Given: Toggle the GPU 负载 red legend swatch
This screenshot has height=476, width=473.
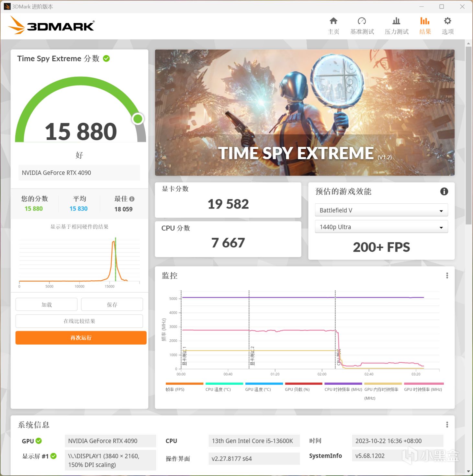Looking at the screenshot, I should [x=304, y=384].
